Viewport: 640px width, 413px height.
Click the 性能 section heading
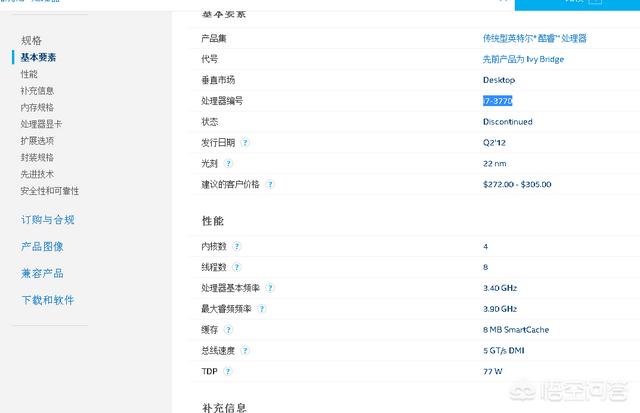pos(213,221)
